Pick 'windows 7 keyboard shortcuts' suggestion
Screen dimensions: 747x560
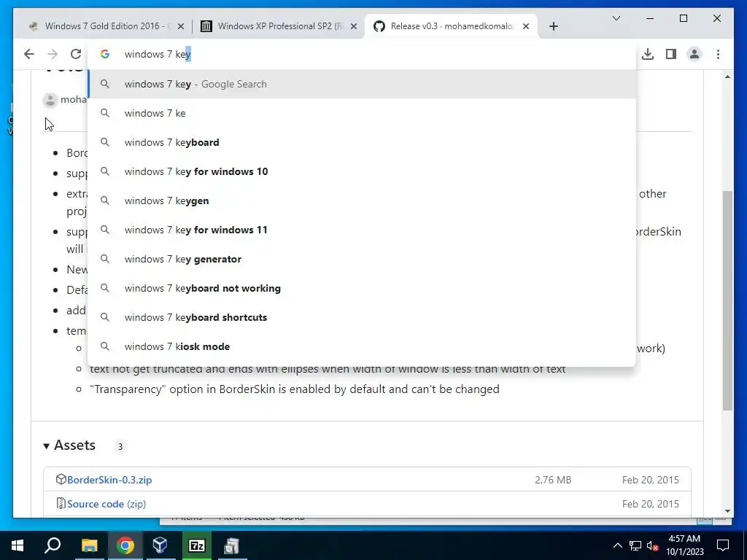pyautogui.click(x=362, y=318)
